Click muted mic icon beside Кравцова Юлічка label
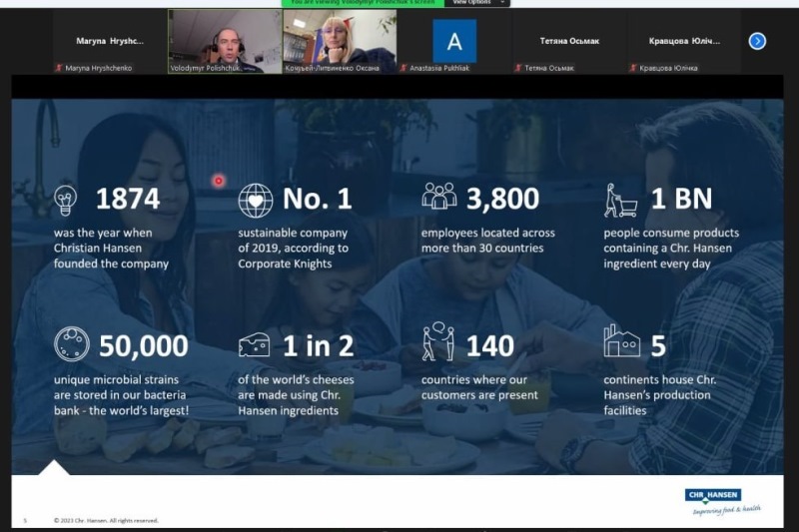799x532 pixels. tap(633, 68)
